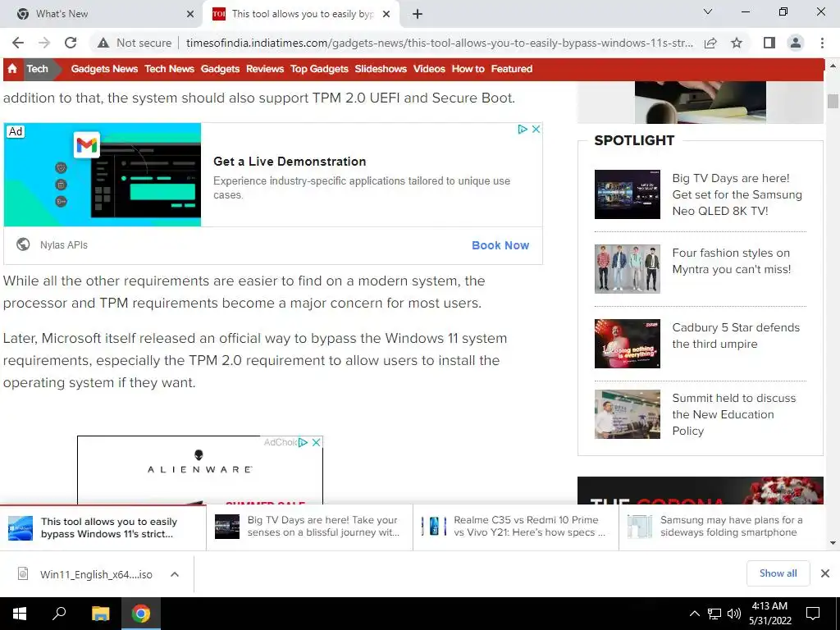Open the Reviews section
The image size is (840, 630).
point(265,69)
